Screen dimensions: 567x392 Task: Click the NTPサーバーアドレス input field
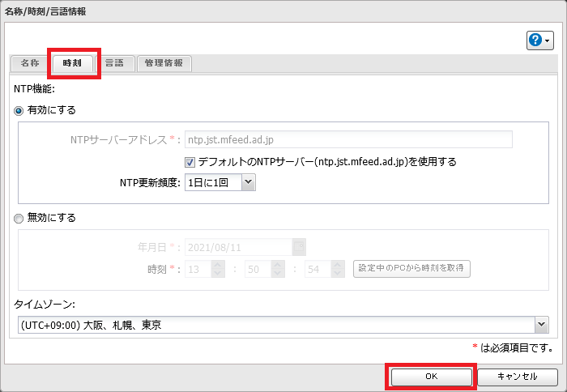348,139
